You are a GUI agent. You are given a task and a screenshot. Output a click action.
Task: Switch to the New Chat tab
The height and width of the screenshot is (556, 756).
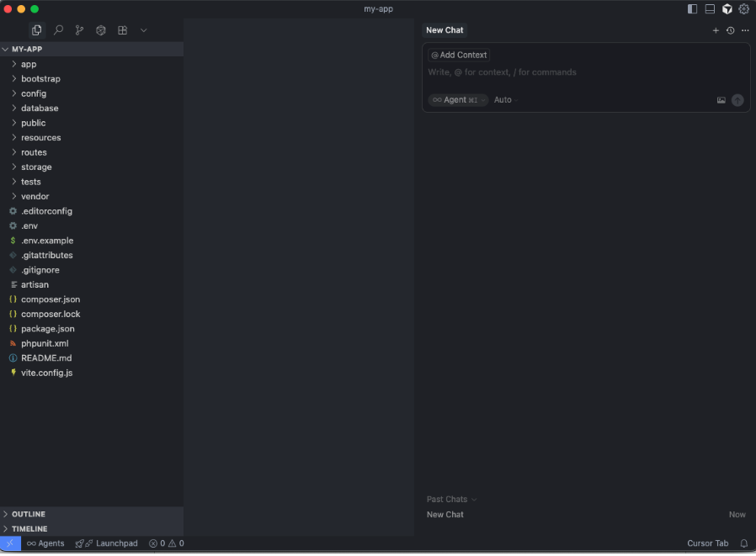pos(445,29)
